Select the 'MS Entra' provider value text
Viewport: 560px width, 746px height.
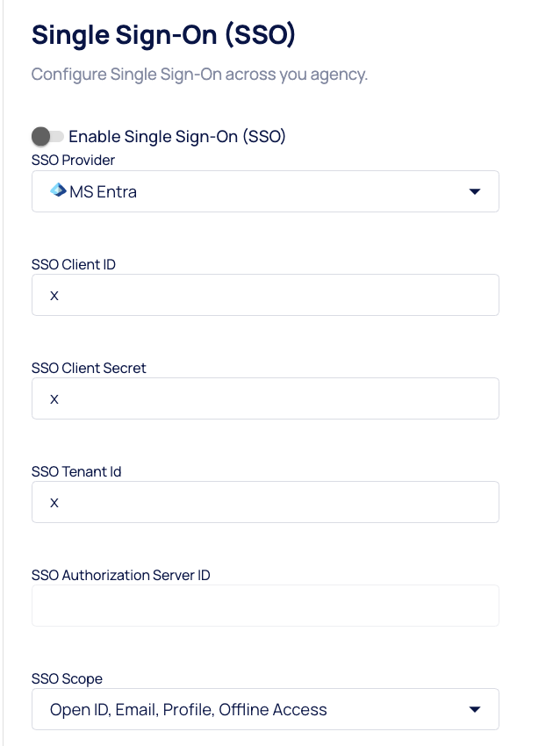click(x=103, y=191)
